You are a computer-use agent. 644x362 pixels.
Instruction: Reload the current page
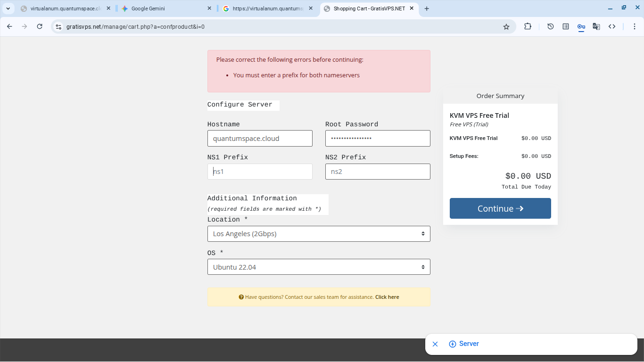40,27
